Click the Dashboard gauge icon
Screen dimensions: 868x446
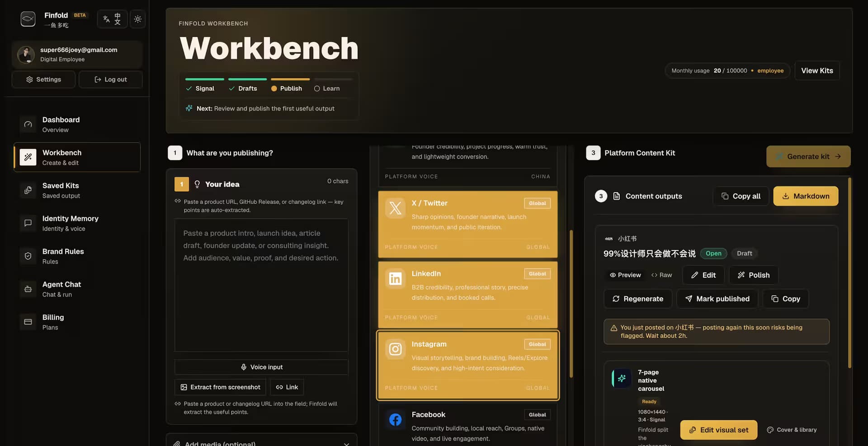28,124
